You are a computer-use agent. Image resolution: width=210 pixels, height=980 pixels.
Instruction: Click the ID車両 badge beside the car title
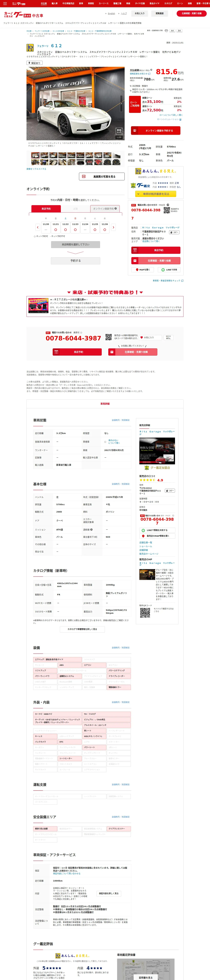(30, 48)
